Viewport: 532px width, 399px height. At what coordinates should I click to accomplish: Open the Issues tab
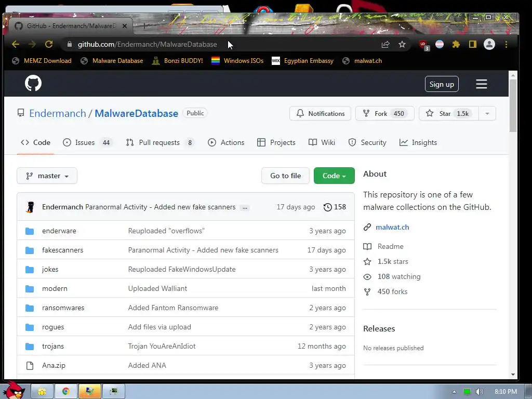click(x=87, y=142)
